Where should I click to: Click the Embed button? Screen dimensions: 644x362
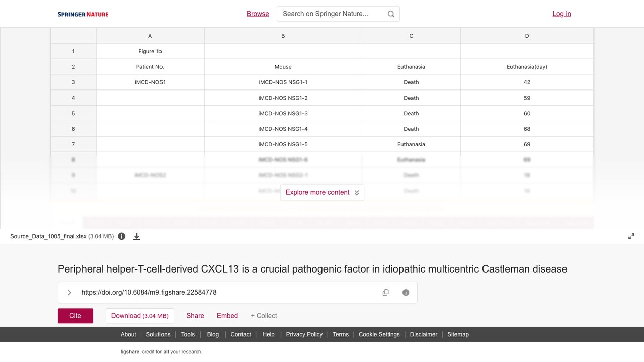coord(227,316)
